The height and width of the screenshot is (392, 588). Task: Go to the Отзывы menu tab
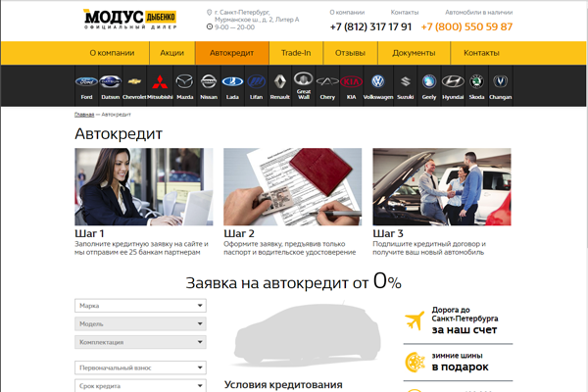coord(350,52)
